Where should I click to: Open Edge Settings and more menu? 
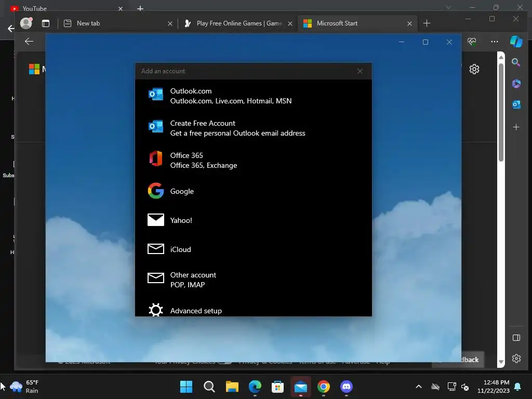495,42
